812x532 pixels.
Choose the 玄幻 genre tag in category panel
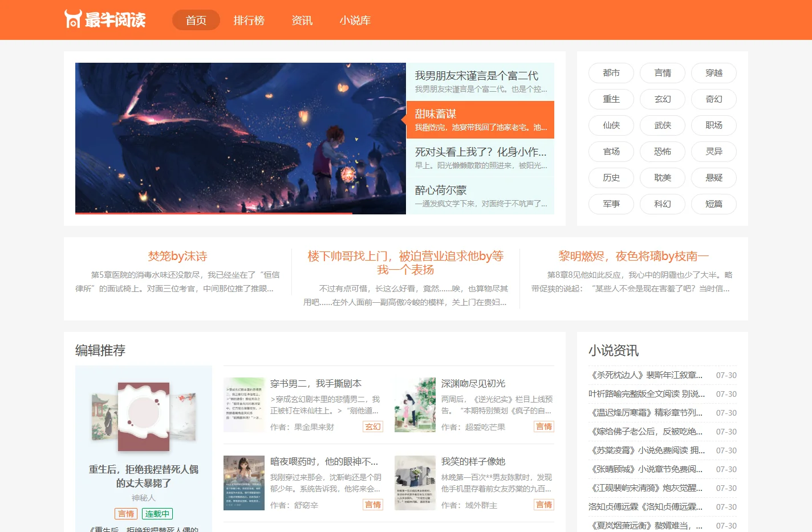coord(663,99)
